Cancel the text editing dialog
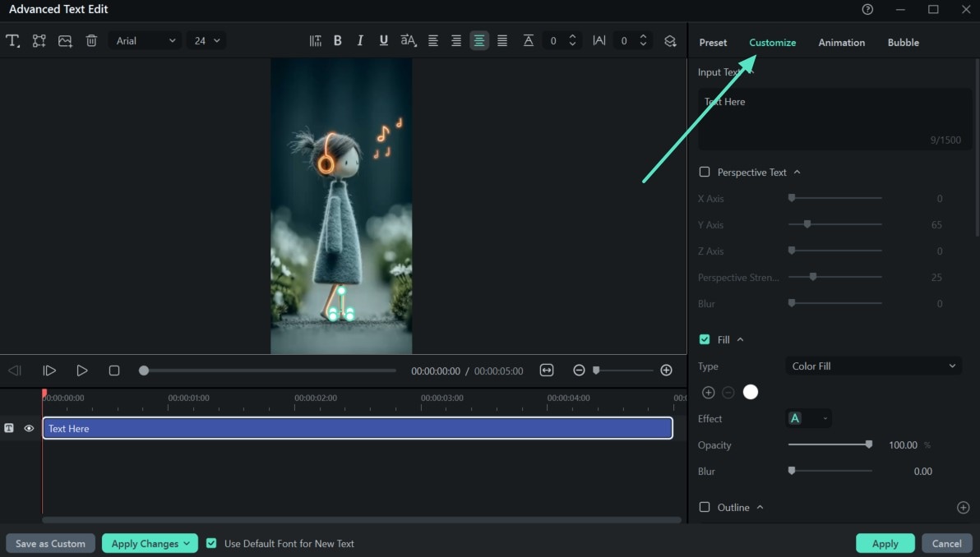The image size is (980, 557). pyautogui.click(x=947, y=543)
